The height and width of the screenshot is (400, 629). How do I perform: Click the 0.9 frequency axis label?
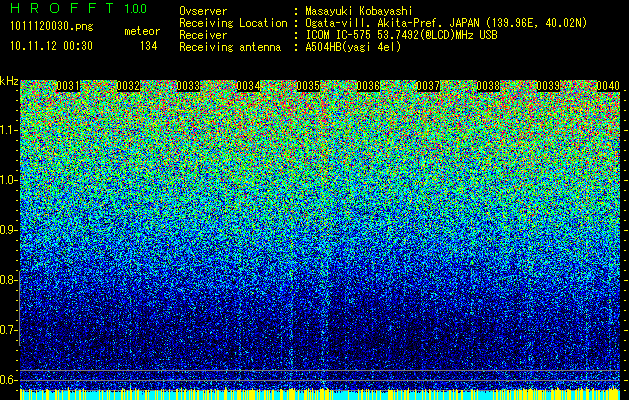pos(7,230)
